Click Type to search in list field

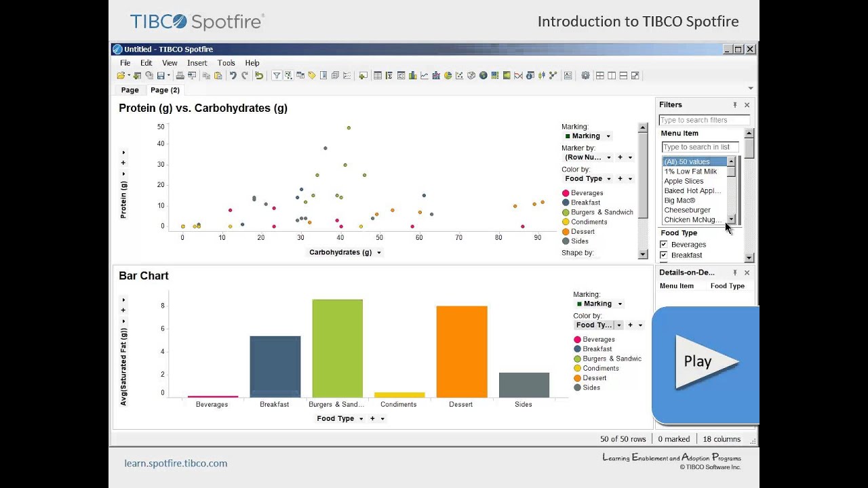coord(701,147)
